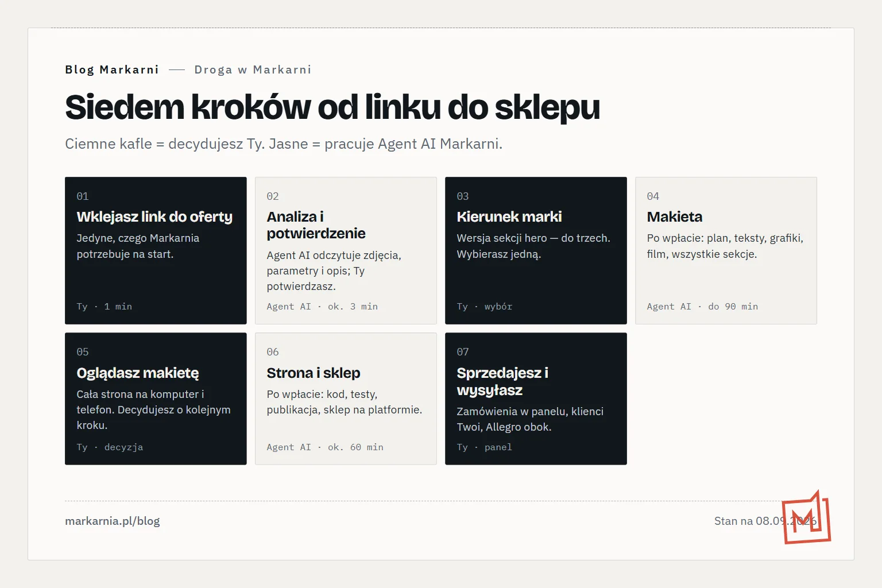This screenshot has height=588, width=882.
Task: Click description Po wpłacie: plan, teksty, grafiki
Action: click(725, 246)
